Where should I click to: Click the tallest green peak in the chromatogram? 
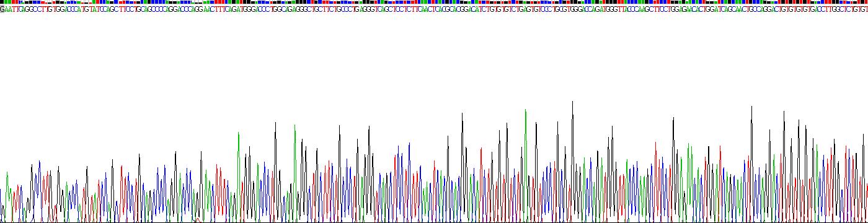coord(525,165)
